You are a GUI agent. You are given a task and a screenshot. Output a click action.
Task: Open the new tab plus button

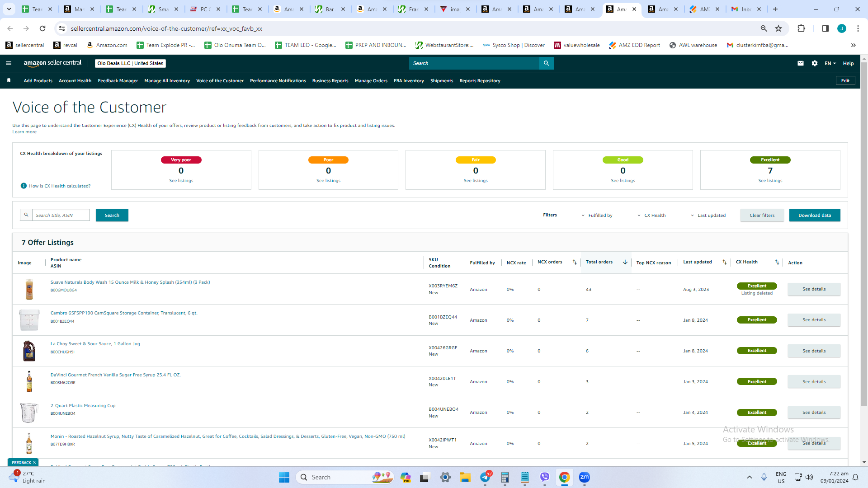click(x=775, y=9)
